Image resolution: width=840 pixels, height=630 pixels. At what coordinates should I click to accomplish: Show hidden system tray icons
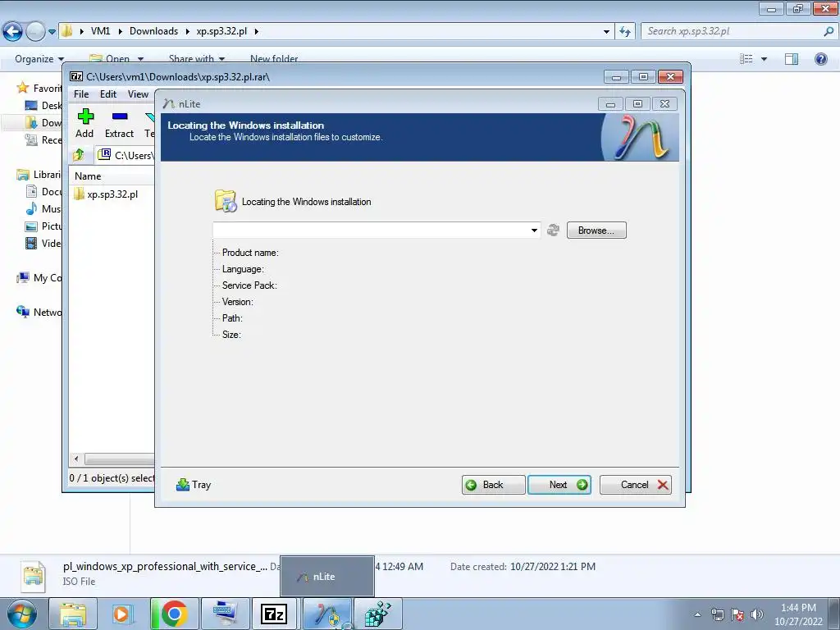coord(697,615)
